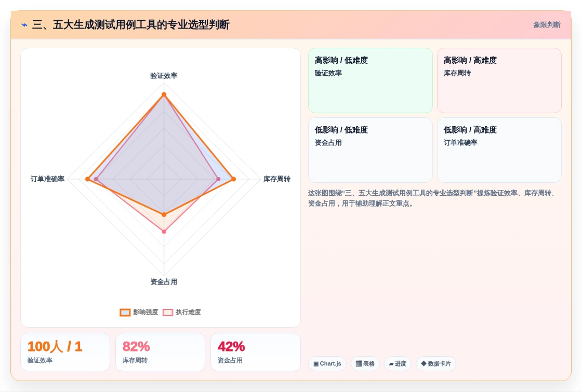Click the 82% 库存周转 stat card
Image resolution: width=582 pixels, height=392 pixels.
(x=161, y=352)
